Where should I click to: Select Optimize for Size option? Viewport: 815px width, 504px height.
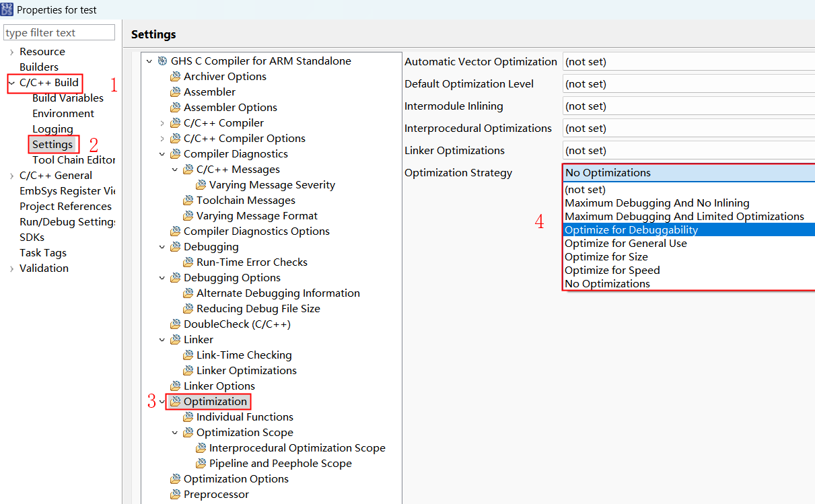point(606,257)
